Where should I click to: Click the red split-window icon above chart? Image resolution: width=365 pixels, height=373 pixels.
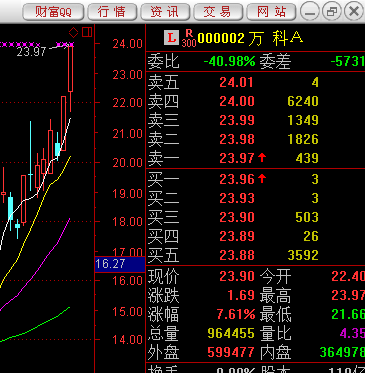pyautogui.click(x=87, y=32)
